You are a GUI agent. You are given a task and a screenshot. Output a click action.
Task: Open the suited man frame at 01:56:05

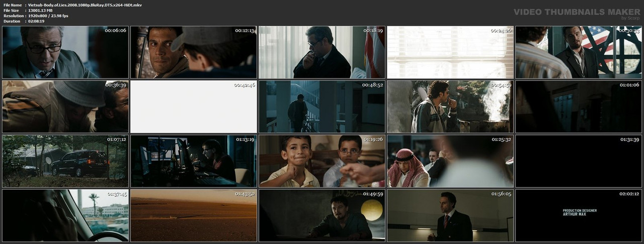(450, 215)
